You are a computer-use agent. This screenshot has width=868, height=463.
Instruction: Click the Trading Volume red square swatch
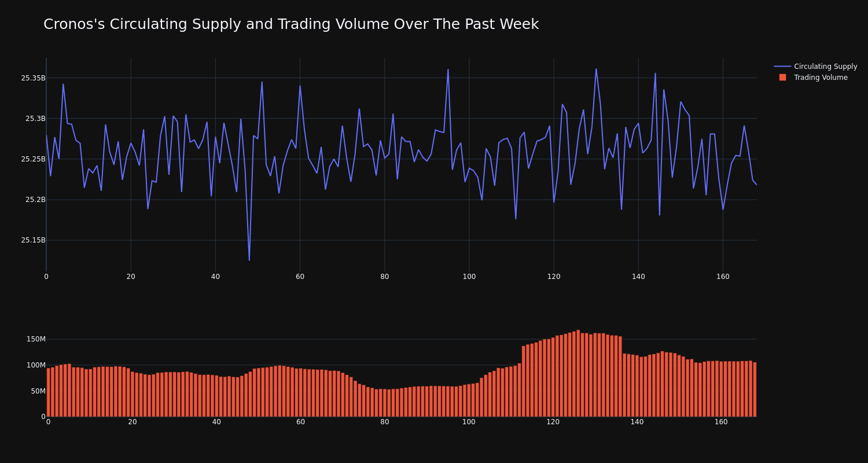pyautogui.click(x=782, y=78)
